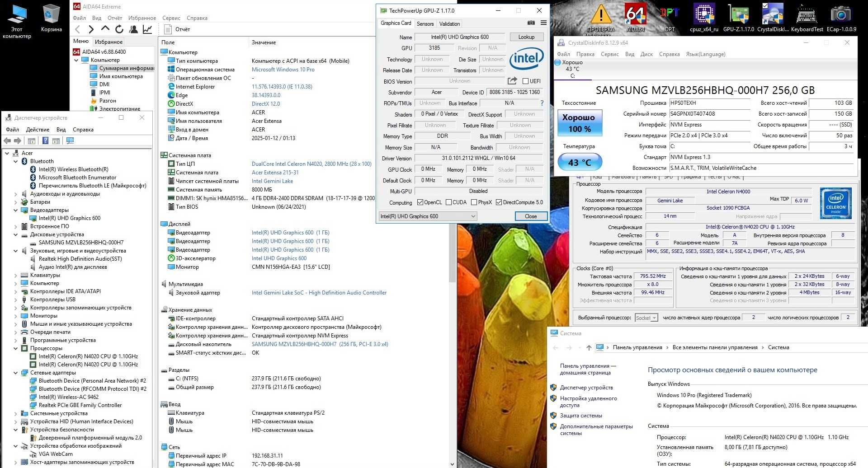The width and height of the screenshot is (868, 468).
Task: Collapse Видеоадаптеры node in Device Manager
Action: [16, 210]
